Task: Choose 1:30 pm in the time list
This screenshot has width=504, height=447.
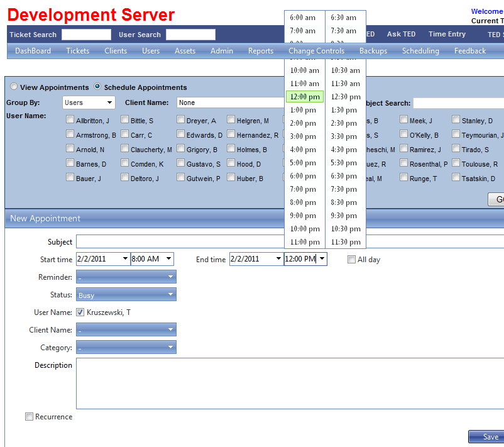Action: 344,110
